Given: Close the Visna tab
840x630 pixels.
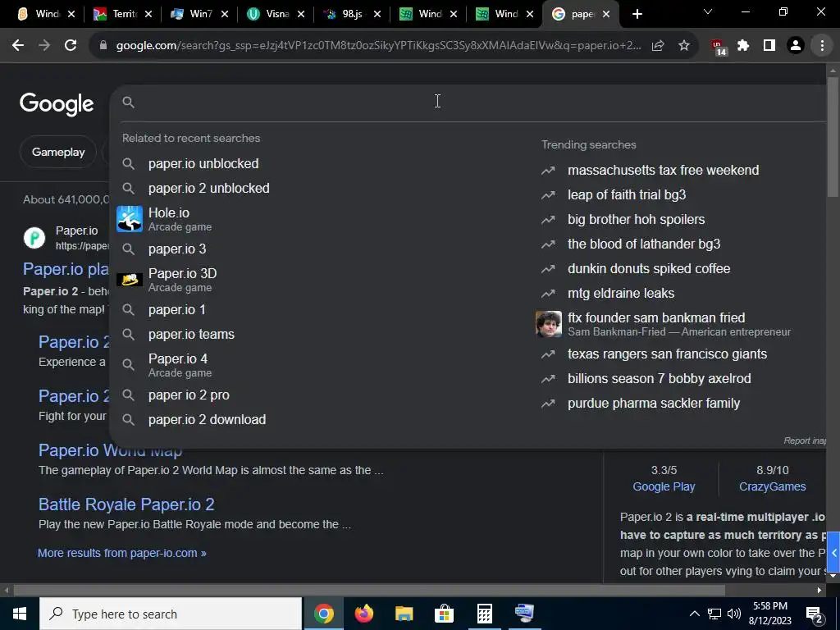Looking at the screenshot, I should (x=301, y=15).
